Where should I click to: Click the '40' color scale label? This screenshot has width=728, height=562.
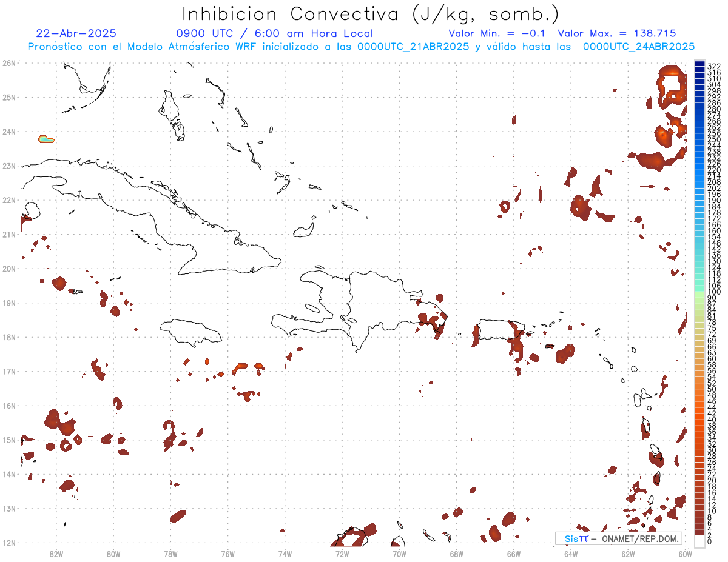pyautogui.click(x=712, y=420)
